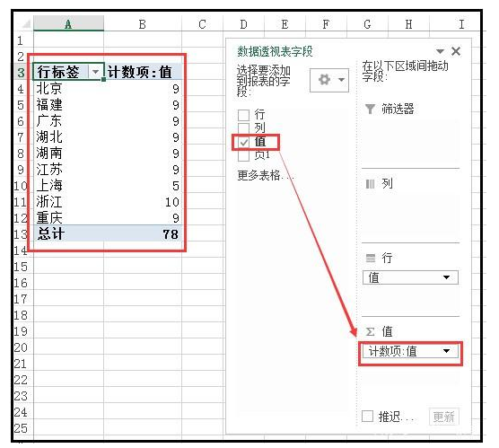Viewport: 499px width, 448px height.
Task: Check the 列 field checkbox
Action: click(x=243, y=128)
